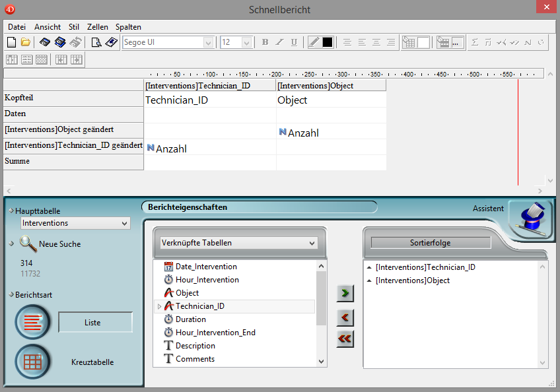This screenshot has width=560, height=392.
Task: Click the Liste text button
Action: click(x=95, y=322)
